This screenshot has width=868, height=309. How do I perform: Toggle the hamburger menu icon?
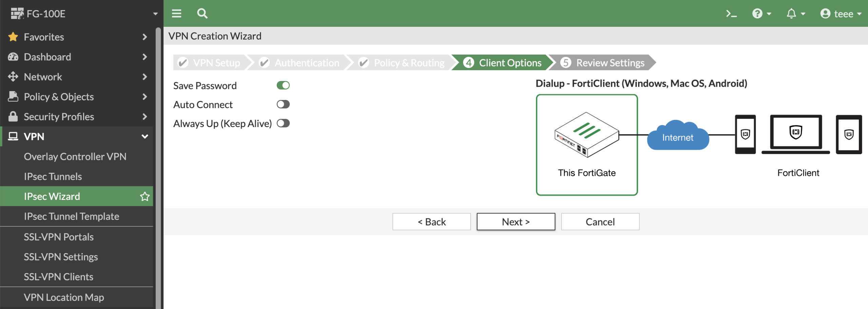(x=176, y=14)
